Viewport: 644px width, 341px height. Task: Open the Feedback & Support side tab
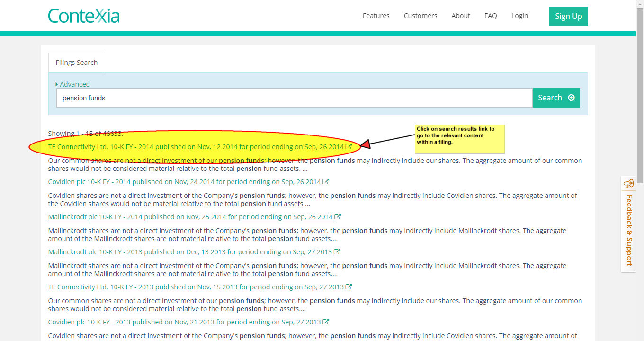click(629, 224)
